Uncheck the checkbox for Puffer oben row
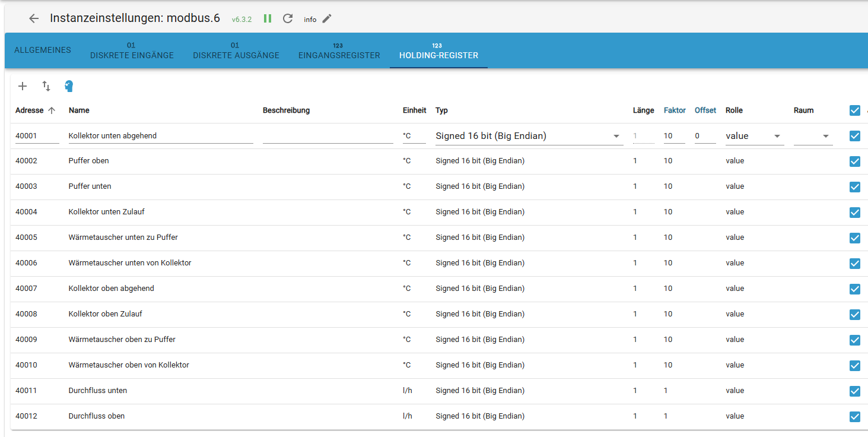Viewport: 868px width, 437px height. (x=854, y=161)
